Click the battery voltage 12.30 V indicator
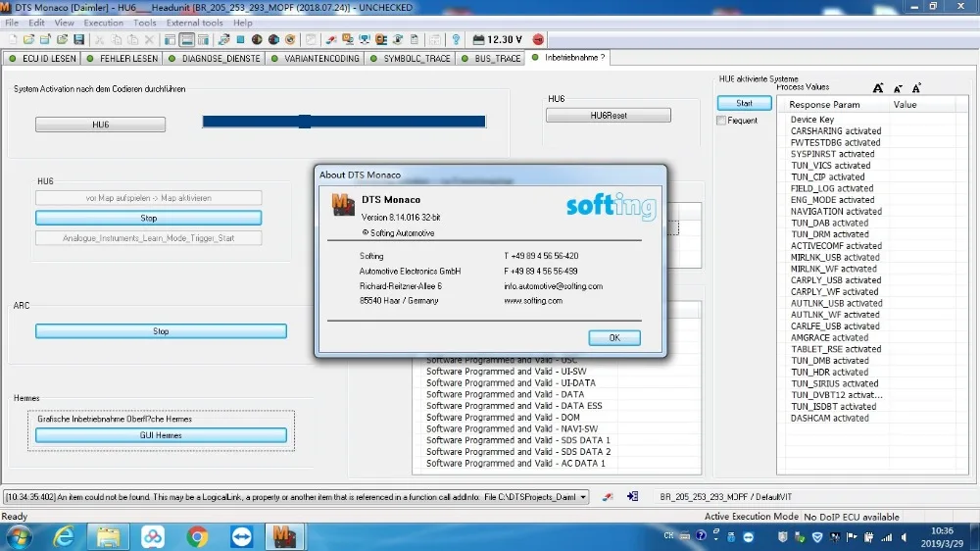Image resolution: width=980 pixels, height=551 pixels. click(x=498, y=39)
